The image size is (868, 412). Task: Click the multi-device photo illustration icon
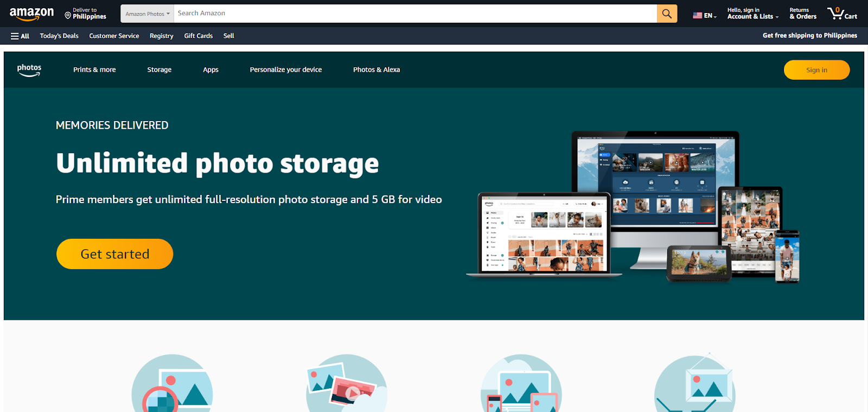(521, 383)
